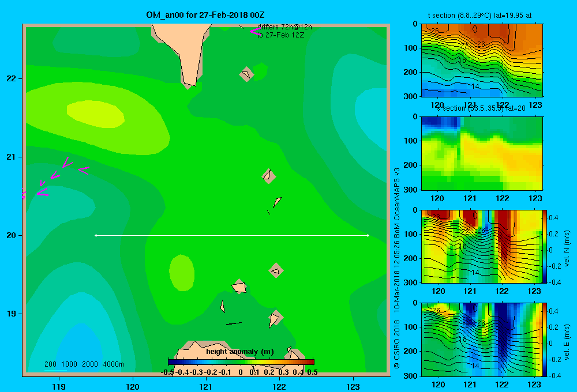Screen dimensions: 577x392
Task: Click the longitude 122 label under main map
Action: tap(279, 386)
